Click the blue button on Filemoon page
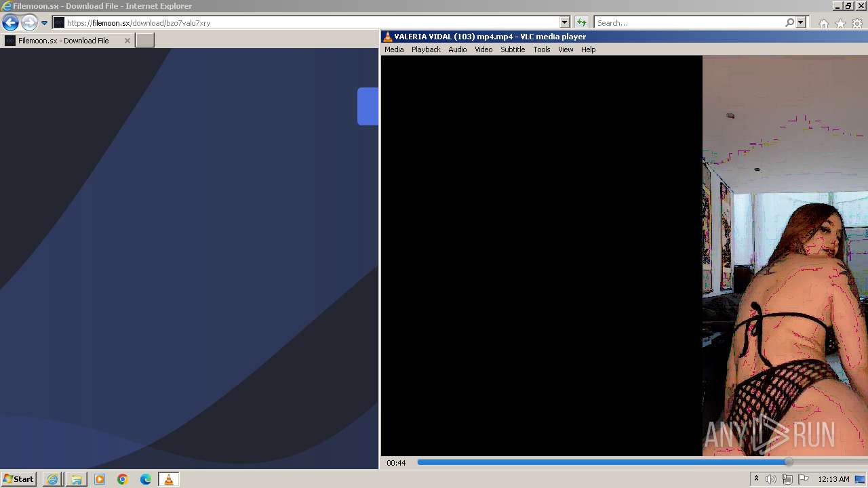Screen dimensions: 868x488 [x=368, y=106]
